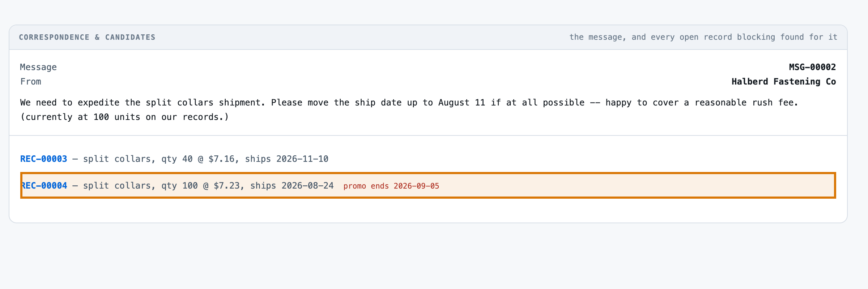This screenshot has width=868, height=289.
Task: Click the "currently at 100 units" line
Action: coord(125,117)
